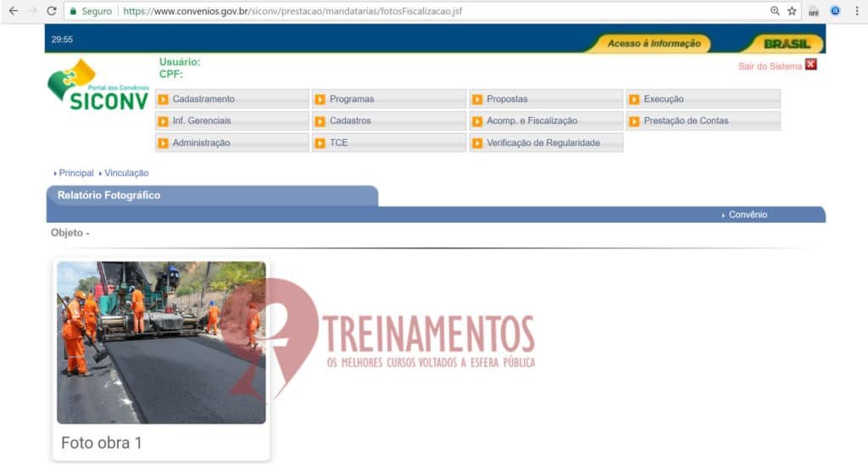Open the Programas menu

pos(389,99)
